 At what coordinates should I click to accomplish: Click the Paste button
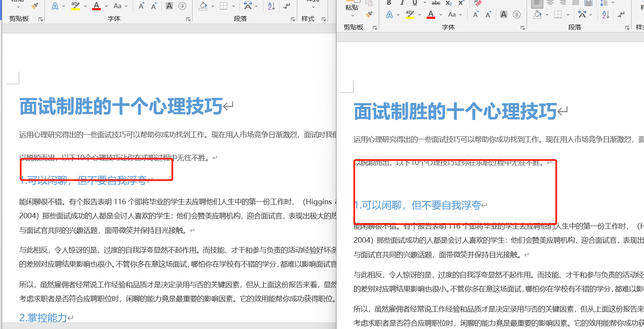pos(351,7)
